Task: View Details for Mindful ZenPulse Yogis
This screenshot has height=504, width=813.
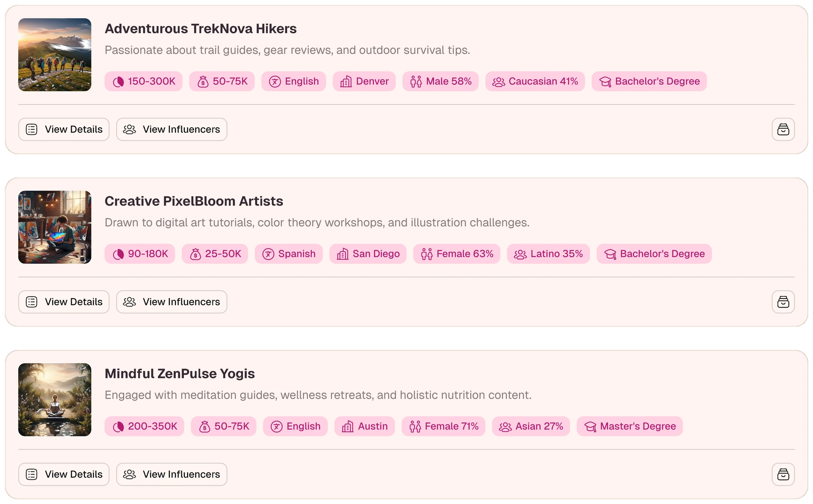Action: pyautogui.click(x=64, y=474)
